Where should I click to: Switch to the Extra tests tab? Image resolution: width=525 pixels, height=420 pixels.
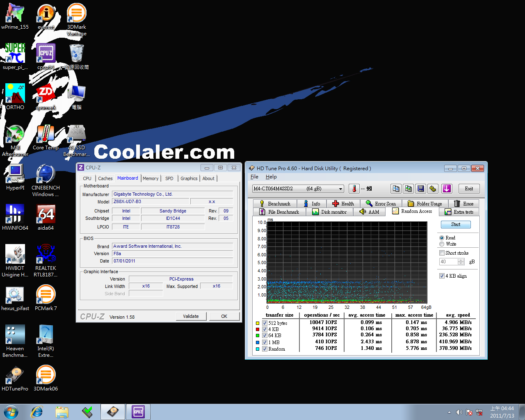[459, 212]
